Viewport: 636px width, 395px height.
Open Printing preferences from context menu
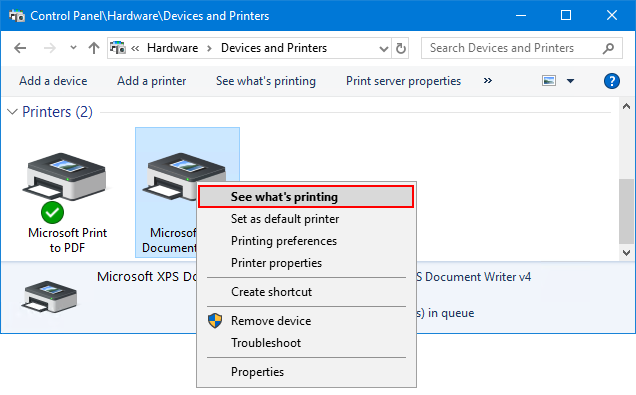(306, 241)
